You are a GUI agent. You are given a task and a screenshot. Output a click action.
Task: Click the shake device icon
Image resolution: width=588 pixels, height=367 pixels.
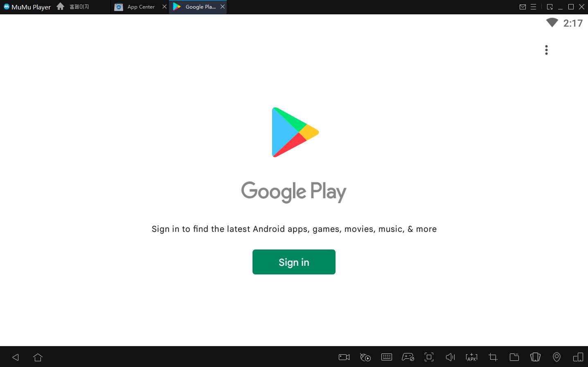pyautogui.click(x=535, y=357)
